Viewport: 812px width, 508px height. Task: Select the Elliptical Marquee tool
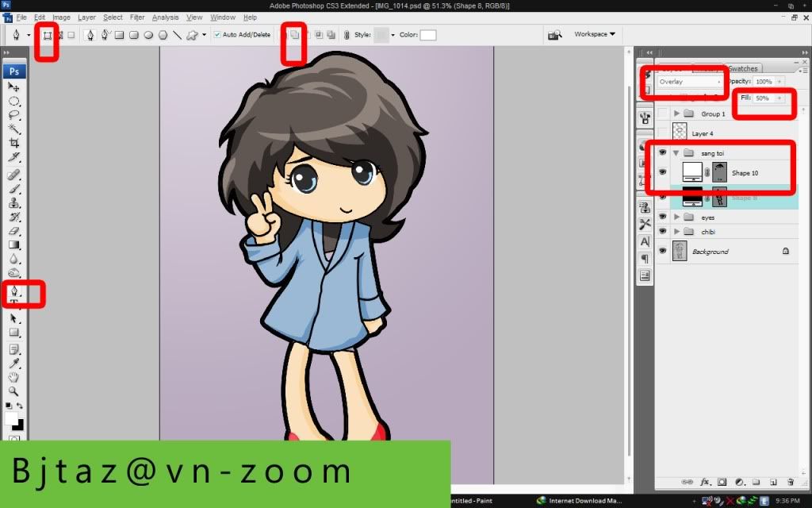click(x=14, y=101)
